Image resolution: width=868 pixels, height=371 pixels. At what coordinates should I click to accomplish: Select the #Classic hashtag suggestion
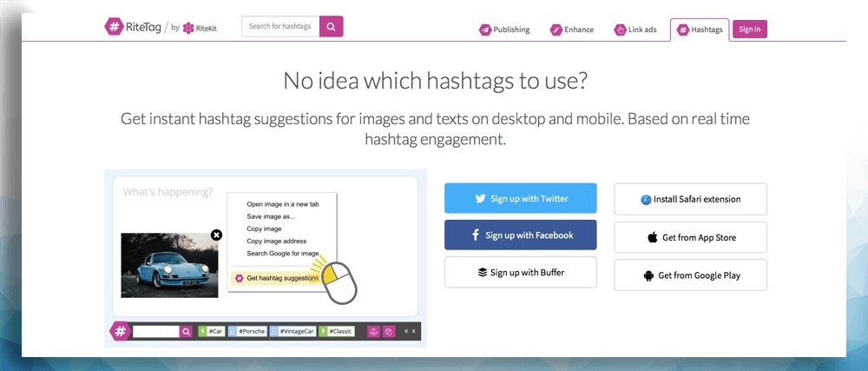pos(337,332)
